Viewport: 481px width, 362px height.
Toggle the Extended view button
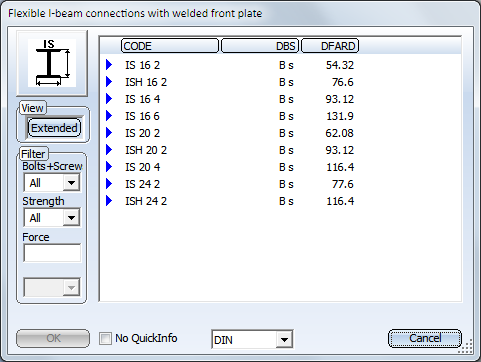[x=54, y=128]
